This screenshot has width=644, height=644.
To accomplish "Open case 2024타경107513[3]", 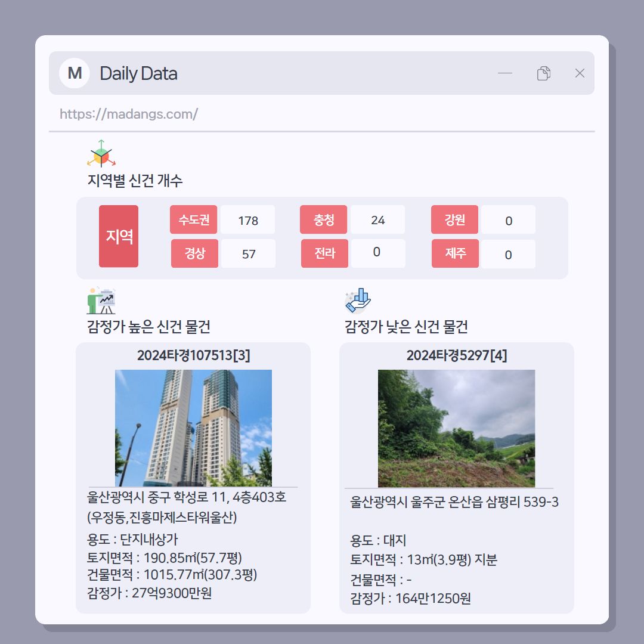I will tap(193, 355).
